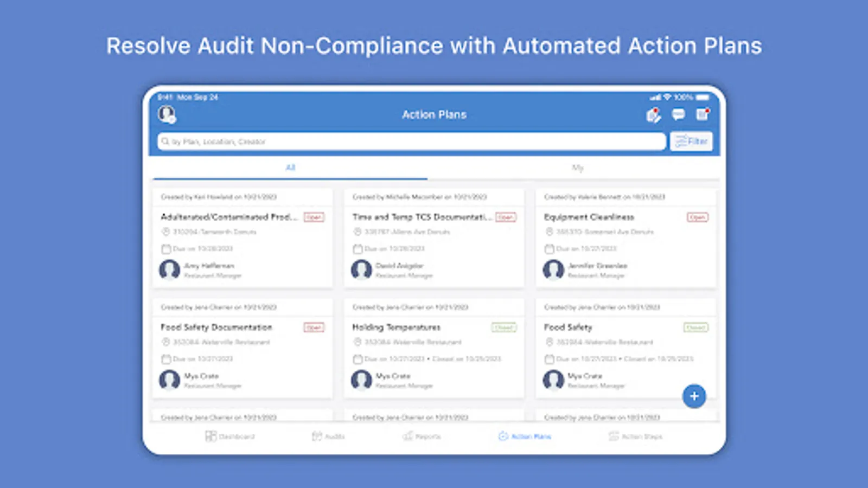
Task: Click Open status badge on Adulterated/Contaminated card
Action: 314,217
